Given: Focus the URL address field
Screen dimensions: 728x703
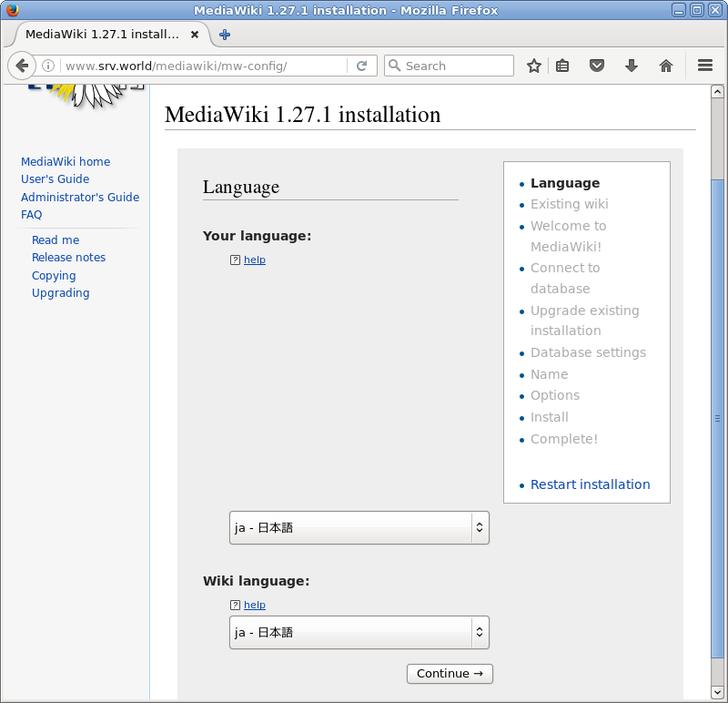Looking at the screenshot, I should point(204,66).
